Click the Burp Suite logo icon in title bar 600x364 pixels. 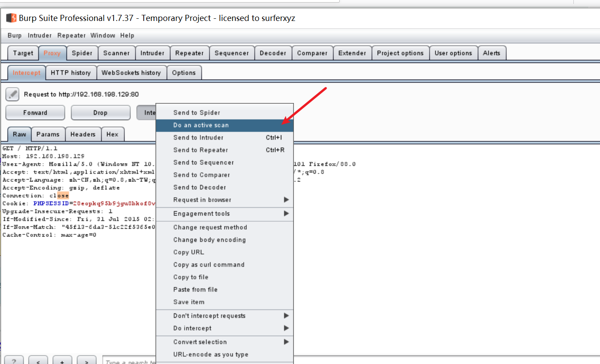pos(11,18)
